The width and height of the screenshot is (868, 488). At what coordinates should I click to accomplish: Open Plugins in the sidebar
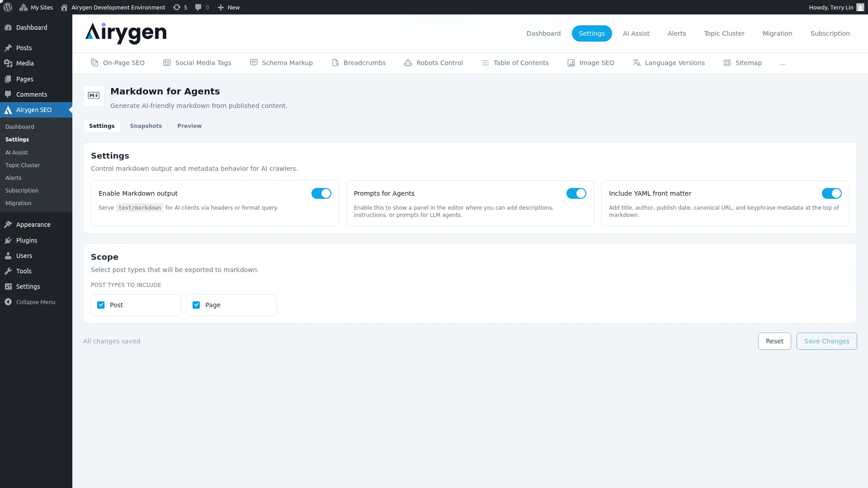pos(36,240)
